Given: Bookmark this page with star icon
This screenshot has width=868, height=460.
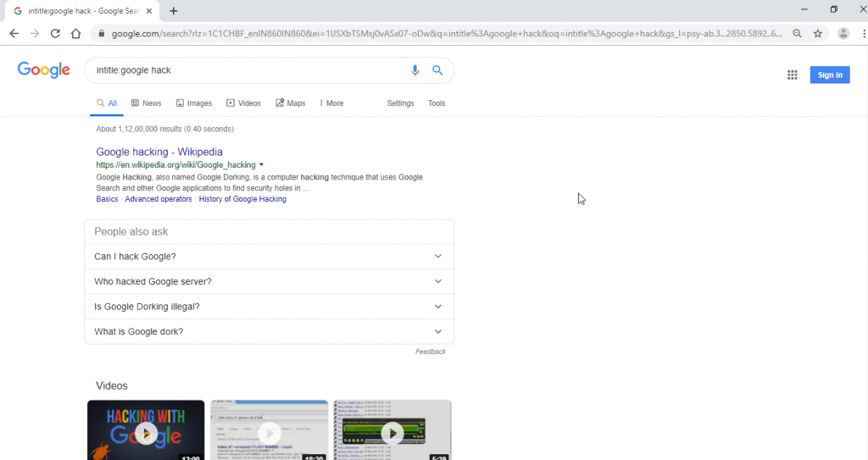Looking at the screenshot, I should [x=818, y=34].
